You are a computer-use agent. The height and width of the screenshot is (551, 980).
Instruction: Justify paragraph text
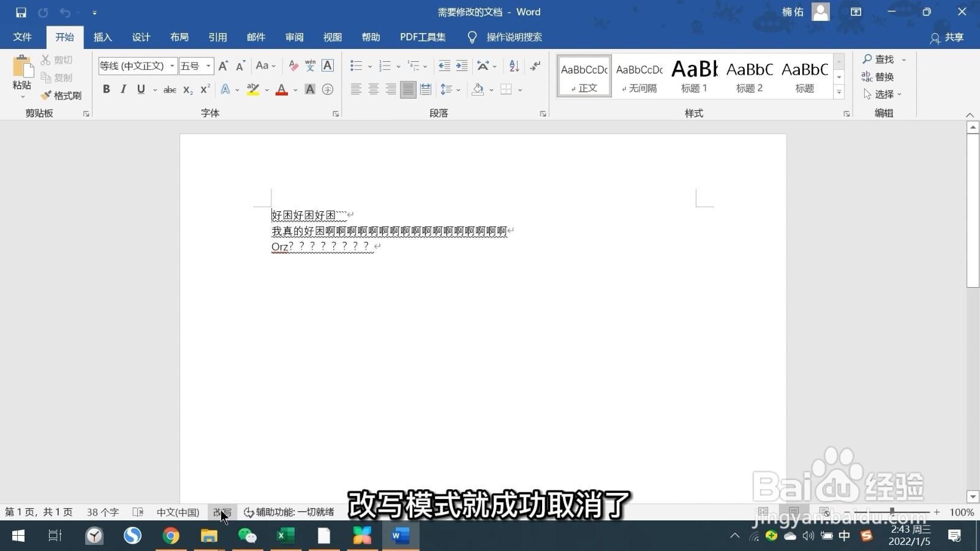click(408, 89)
